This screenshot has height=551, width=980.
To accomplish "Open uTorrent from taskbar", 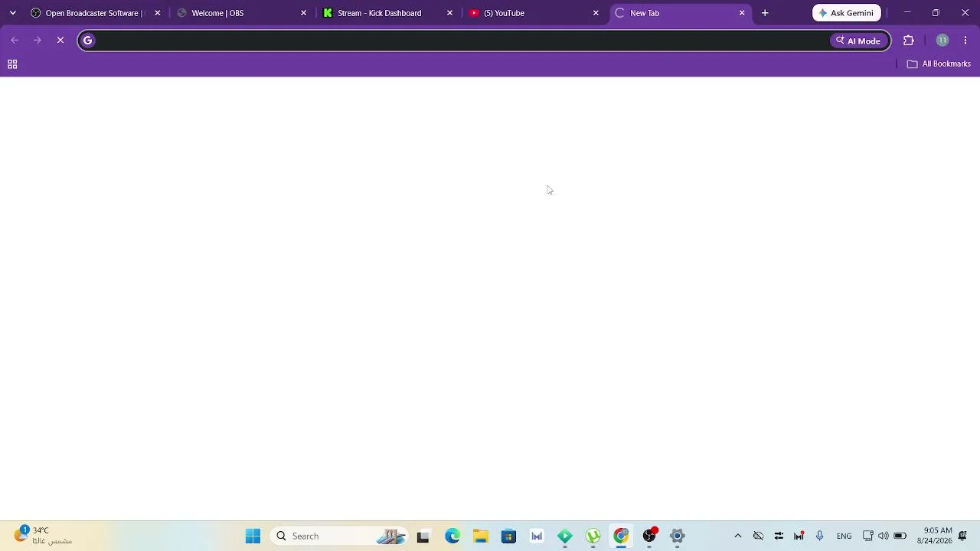I will [x=593, y=536].
